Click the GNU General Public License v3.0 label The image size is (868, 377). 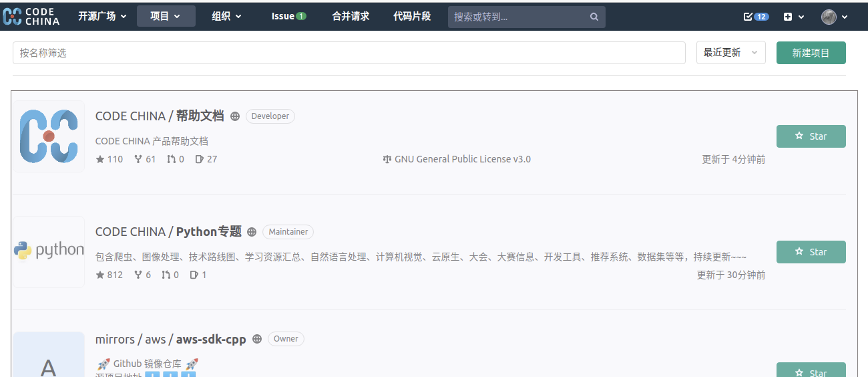pos(463,159)
